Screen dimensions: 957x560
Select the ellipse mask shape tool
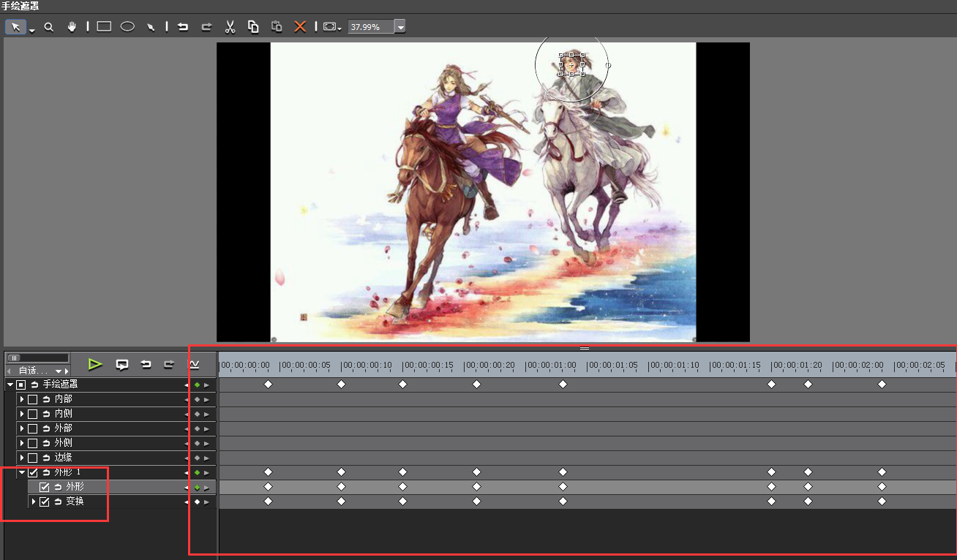click(x=127, y=26)
